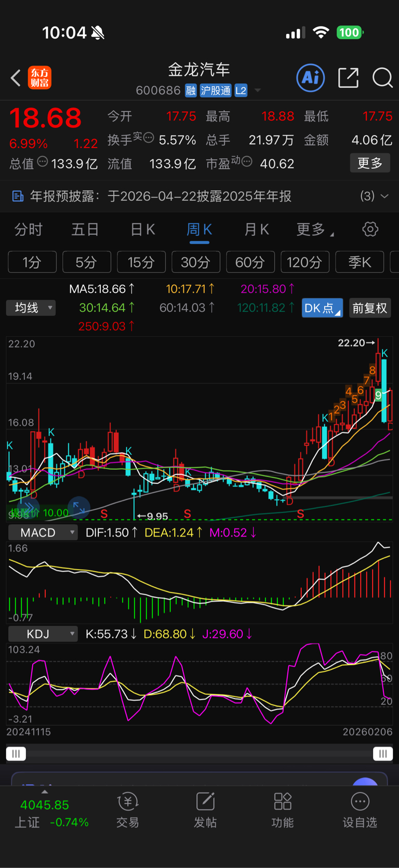This screenshot has height=868, width=399.
Task: Tap the blue double-arrow chart icon
Action: tap(29, 508)
